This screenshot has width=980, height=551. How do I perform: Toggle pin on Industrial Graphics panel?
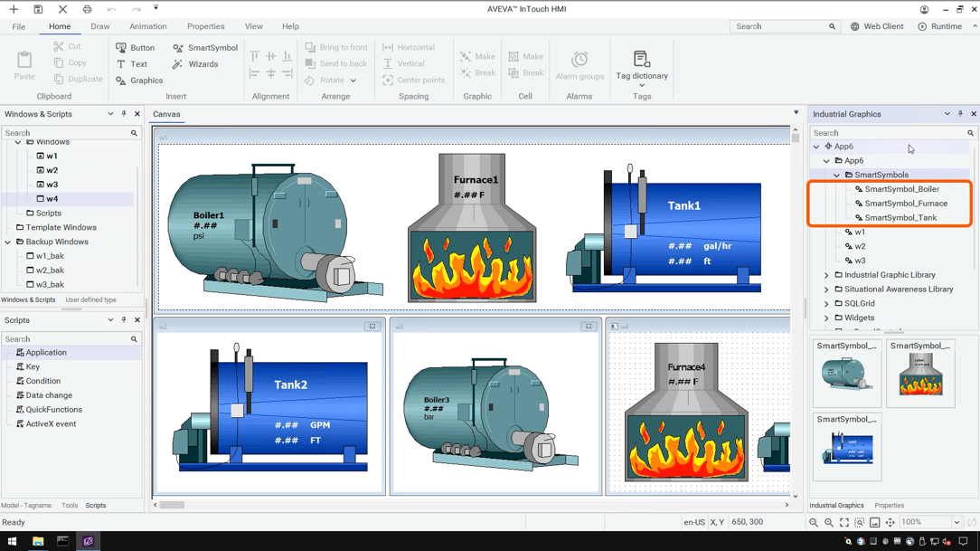click(x=961, y=114)
